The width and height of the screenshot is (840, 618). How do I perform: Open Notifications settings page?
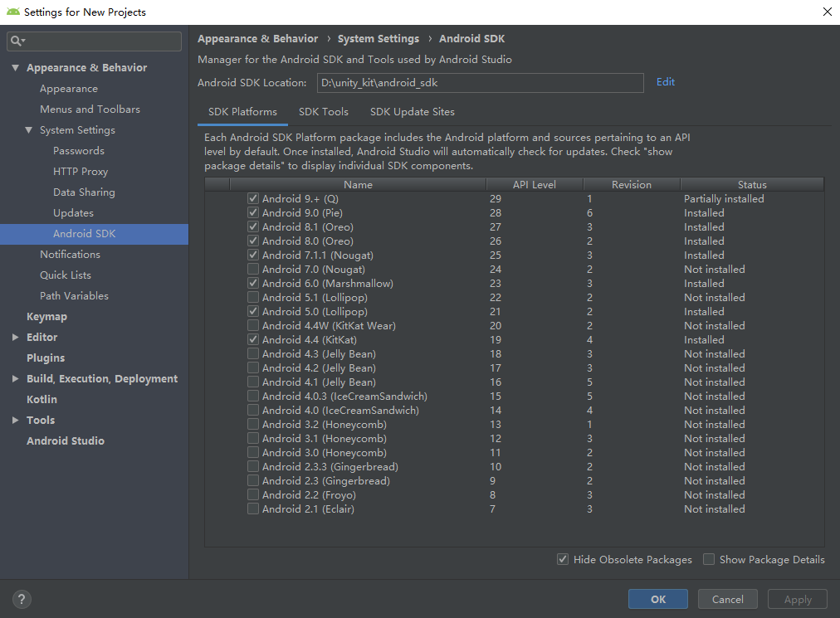tap(71, 255)
